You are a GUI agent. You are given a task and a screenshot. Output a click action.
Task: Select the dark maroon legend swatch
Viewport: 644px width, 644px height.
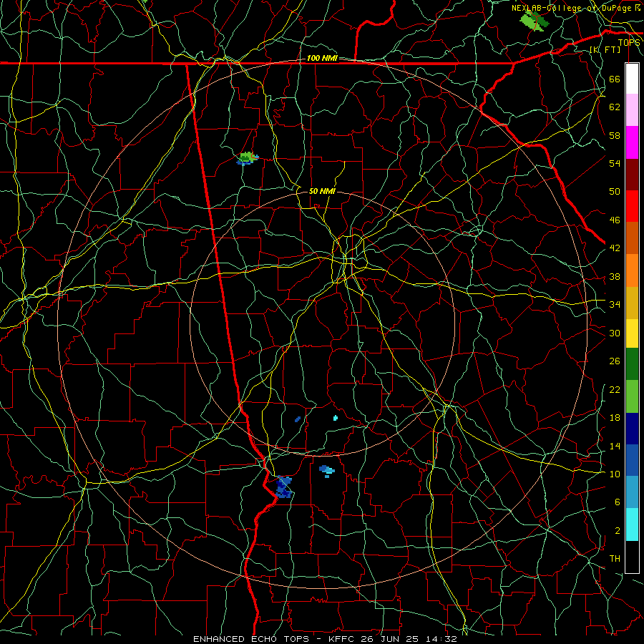coord(632,175)
